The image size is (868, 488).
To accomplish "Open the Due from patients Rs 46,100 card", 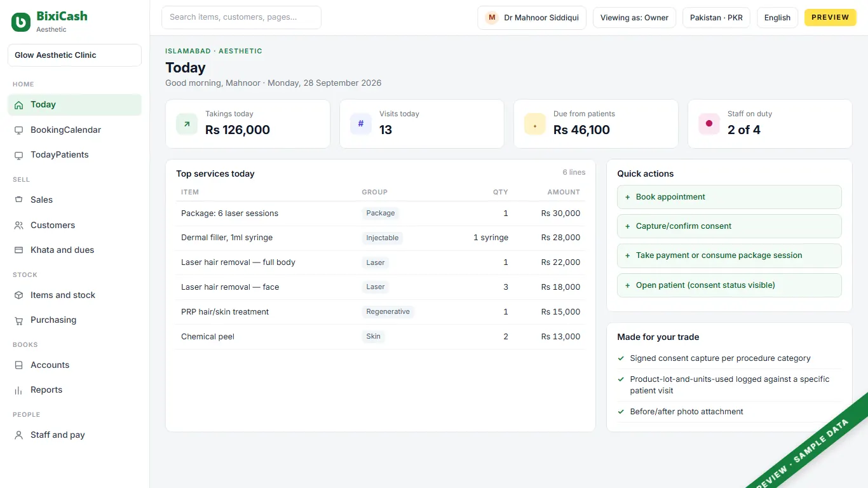I will click(x=596, y=124).
